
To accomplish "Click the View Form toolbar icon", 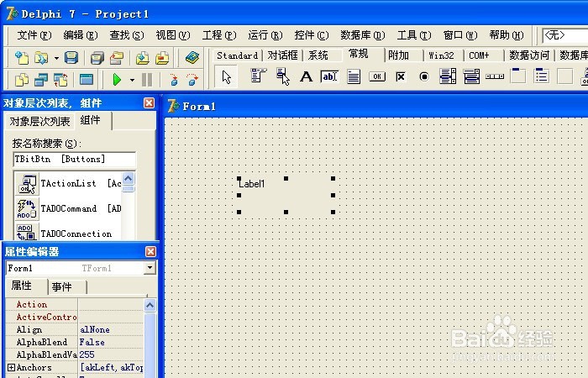I will click(41, 79).
